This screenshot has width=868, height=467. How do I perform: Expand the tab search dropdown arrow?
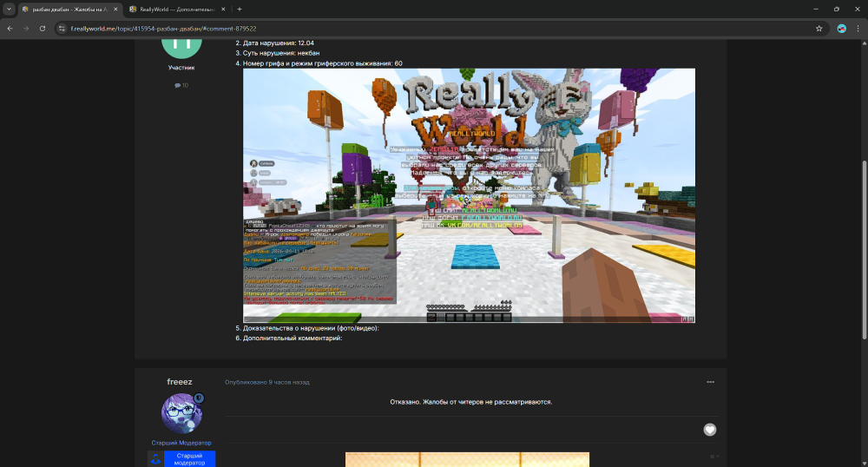pos(9,9)
